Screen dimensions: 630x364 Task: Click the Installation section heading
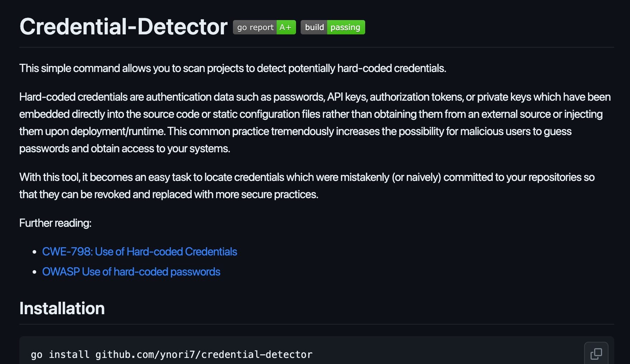coord(62,308)
